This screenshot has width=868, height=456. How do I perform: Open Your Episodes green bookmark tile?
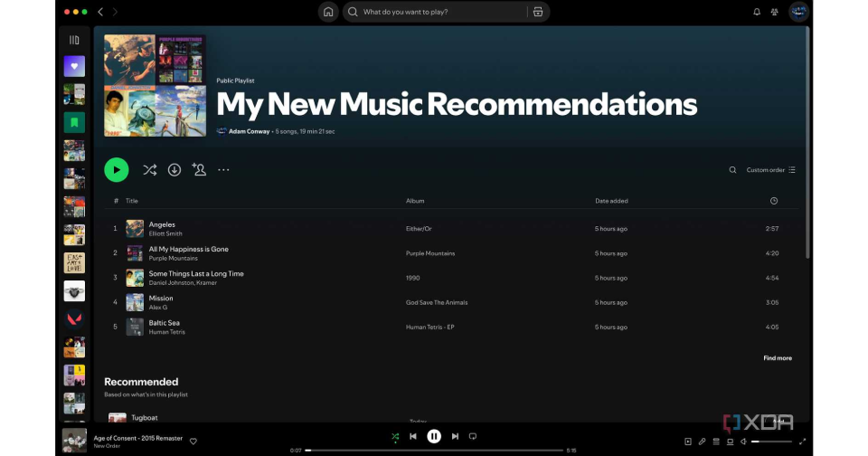(x=74, y=122)
